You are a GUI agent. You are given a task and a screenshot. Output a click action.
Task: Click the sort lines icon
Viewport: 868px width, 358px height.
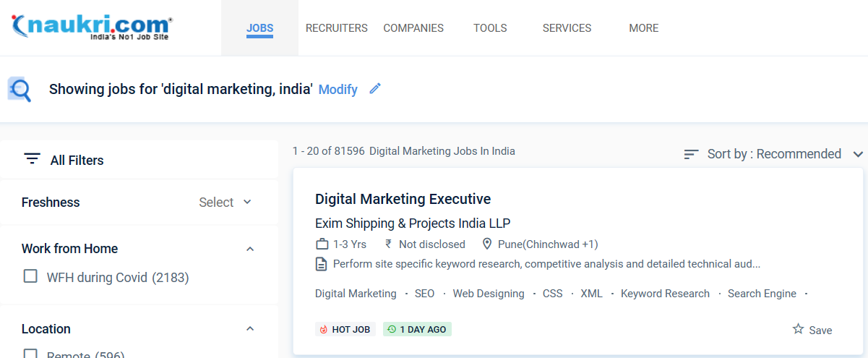coord(691,154)
